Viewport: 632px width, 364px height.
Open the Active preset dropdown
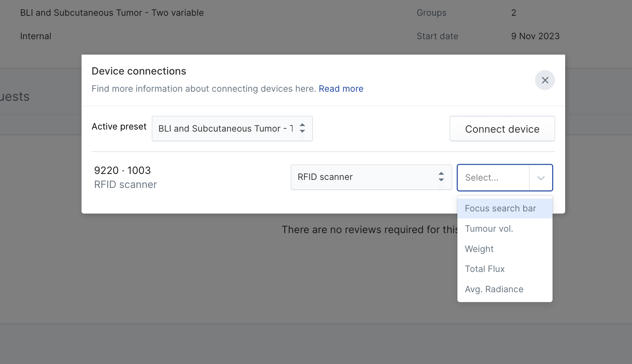[x=232, y=128]
